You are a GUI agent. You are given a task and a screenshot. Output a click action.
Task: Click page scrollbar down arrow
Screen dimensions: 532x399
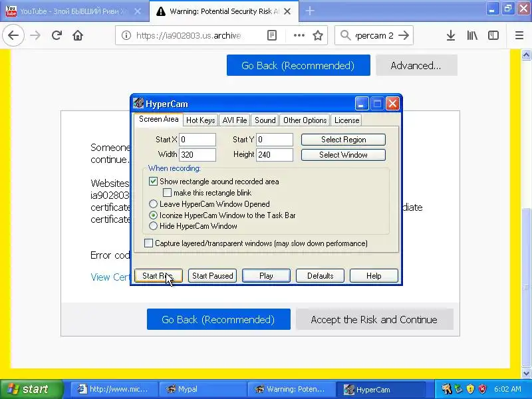526,373
